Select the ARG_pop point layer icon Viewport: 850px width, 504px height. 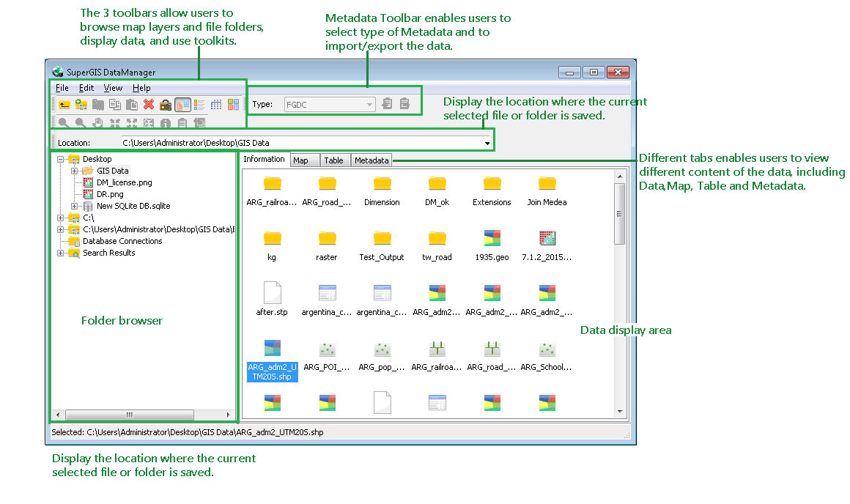pos(382,349)
